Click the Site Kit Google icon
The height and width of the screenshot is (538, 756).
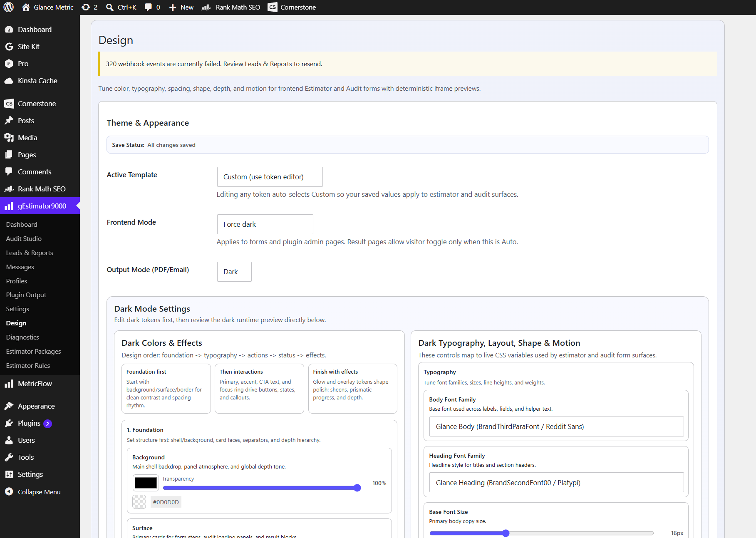coord(9,47)
